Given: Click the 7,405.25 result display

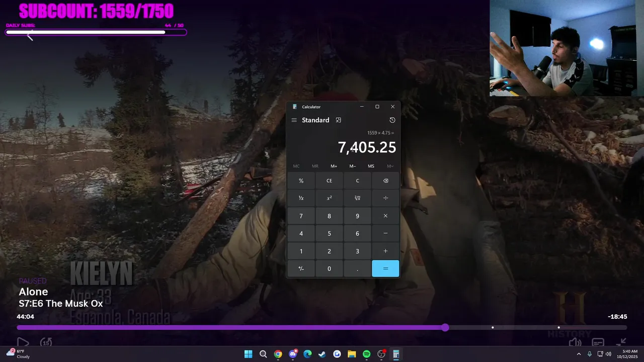Looking at the screenshot, I should [x=367, y=147].
